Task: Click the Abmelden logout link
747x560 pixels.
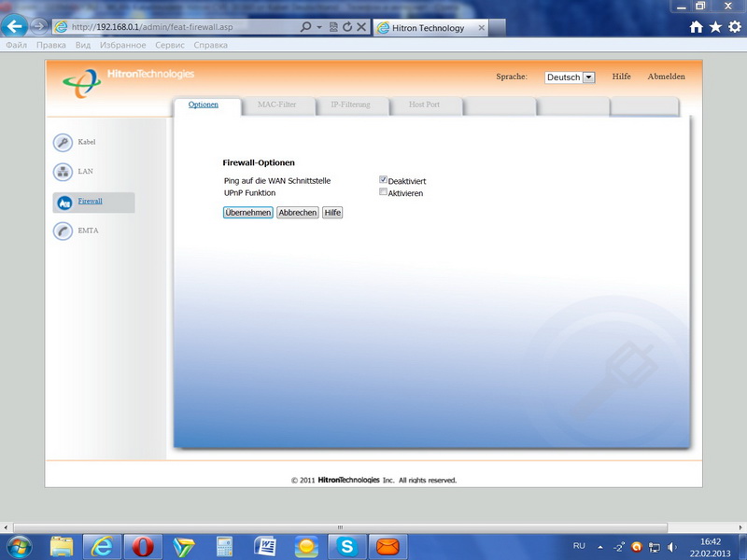Action: [666, 77]
